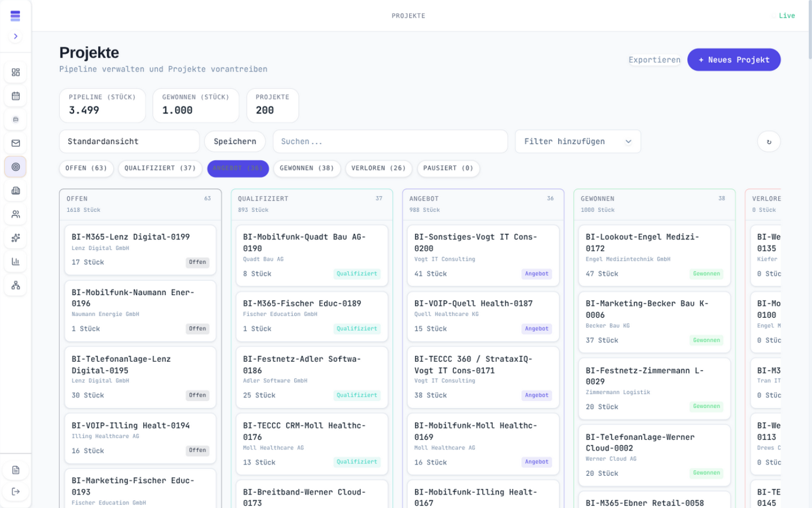
Task: Open the building companies icon in sidebar
Action: coord(16,191)
